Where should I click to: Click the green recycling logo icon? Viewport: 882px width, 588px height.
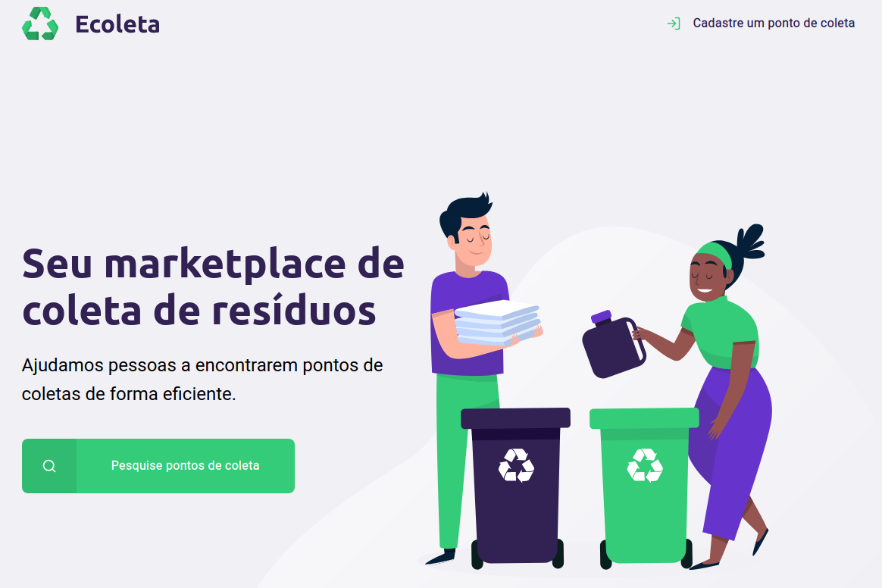click(x=40, y=23)
